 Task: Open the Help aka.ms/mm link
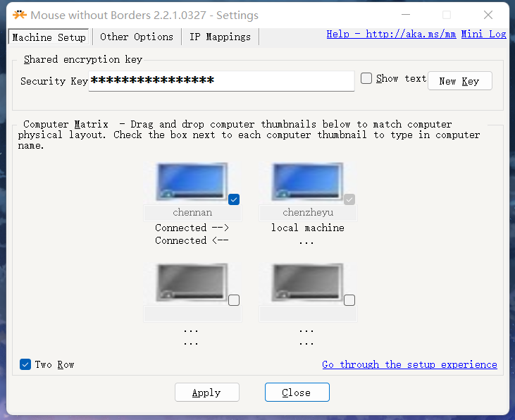(391, 35)
